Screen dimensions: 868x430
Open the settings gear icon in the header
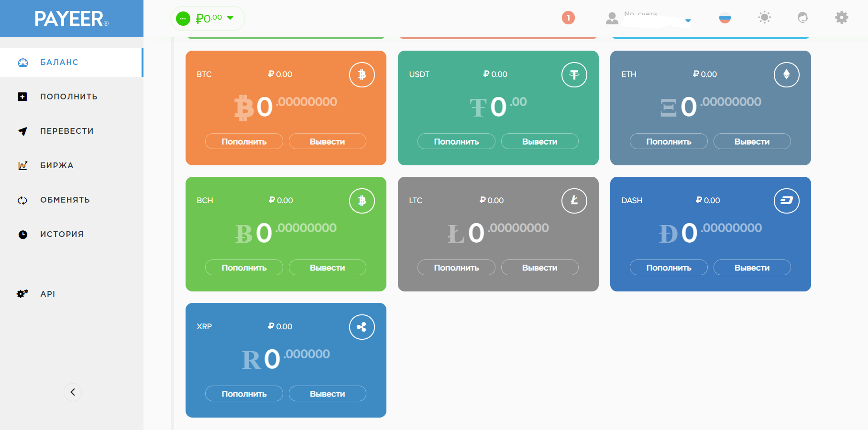click(x=842, y=18)
